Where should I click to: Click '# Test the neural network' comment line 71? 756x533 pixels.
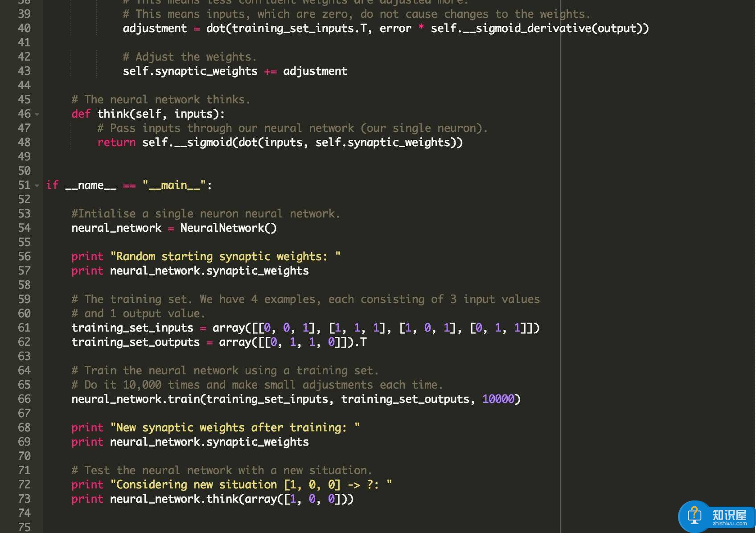click(222, 470)
